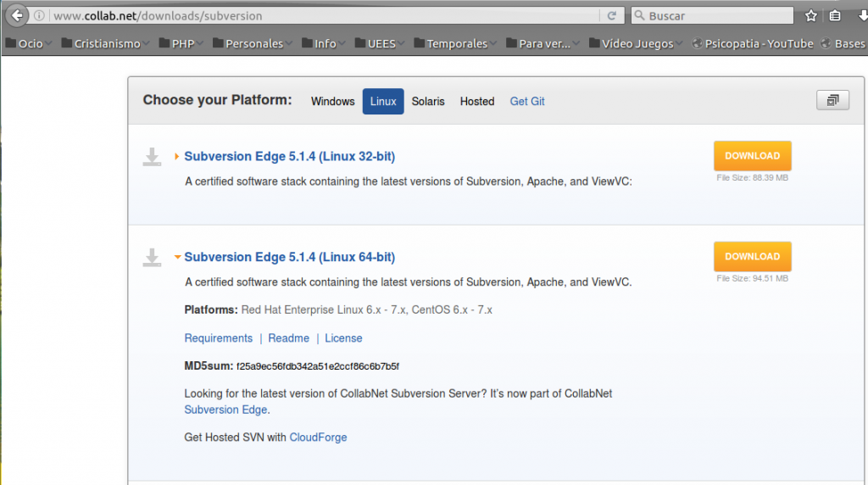Click download arrow icon beside Linux 64-bit
868x485 pixels.
pos(152,258)
